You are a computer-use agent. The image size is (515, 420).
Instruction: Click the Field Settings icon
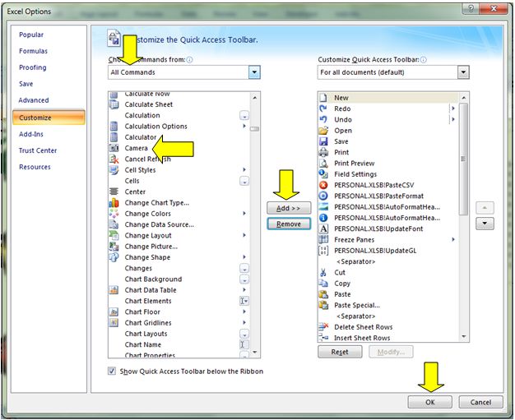(323, 174)
